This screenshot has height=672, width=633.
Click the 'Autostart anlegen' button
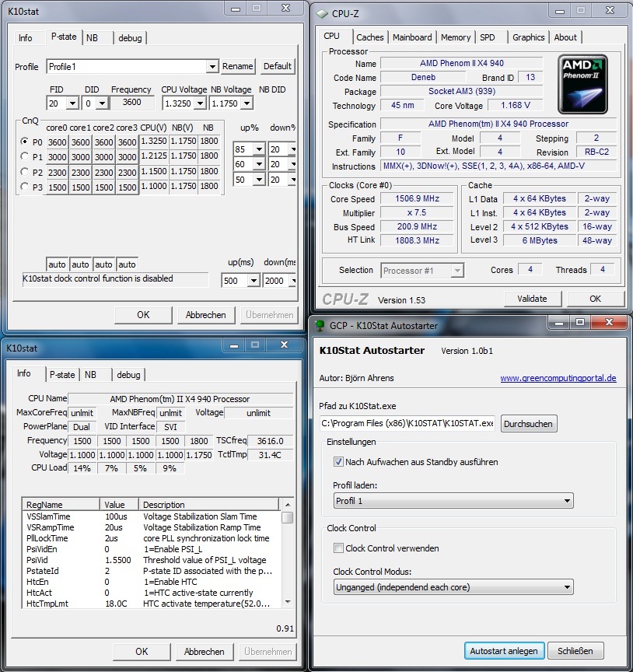504,651
